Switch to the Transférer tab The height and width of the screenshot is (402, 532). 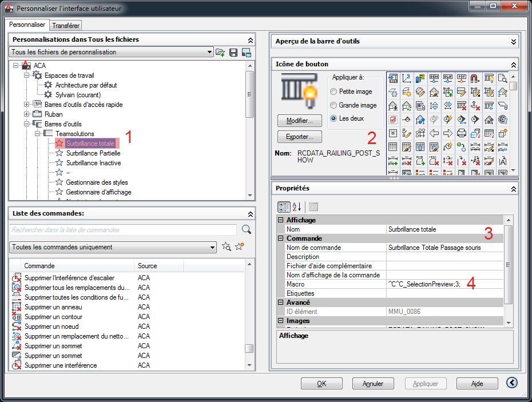(x=66, y=26)
